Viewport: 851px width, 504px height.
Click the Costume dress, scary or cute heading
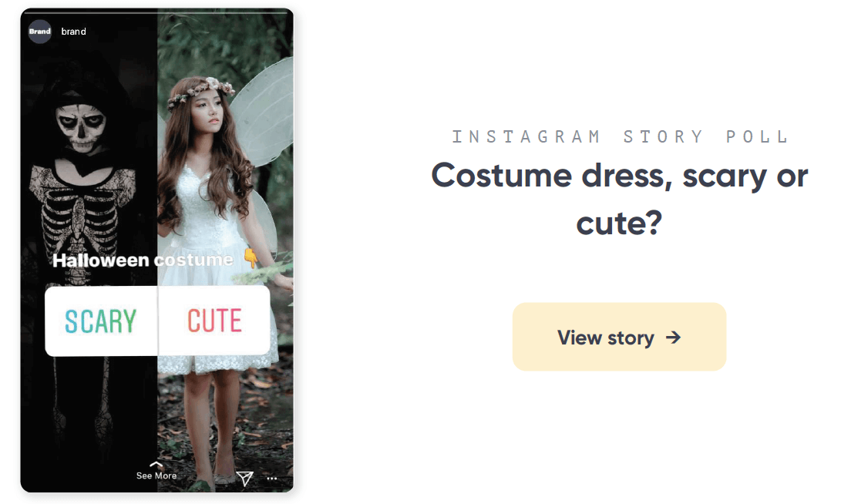click(x=619, y=199)
